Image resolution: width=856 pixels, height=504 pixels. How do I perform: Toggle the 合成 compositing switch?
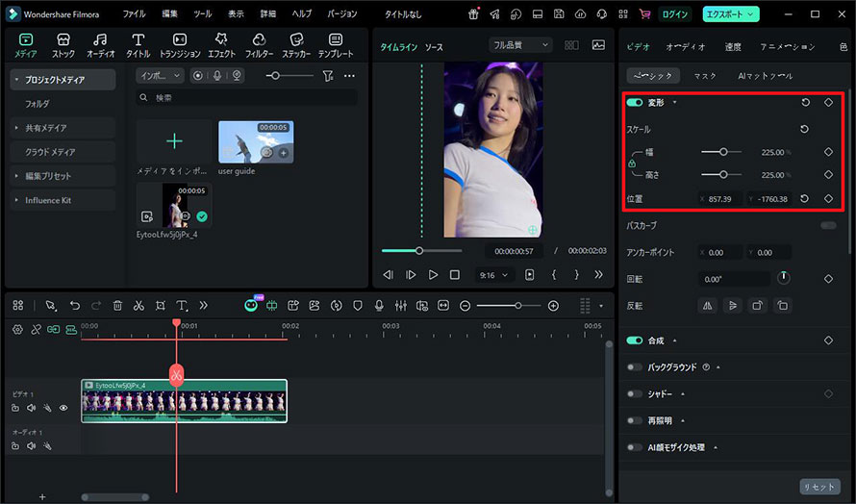coord(635,340)
